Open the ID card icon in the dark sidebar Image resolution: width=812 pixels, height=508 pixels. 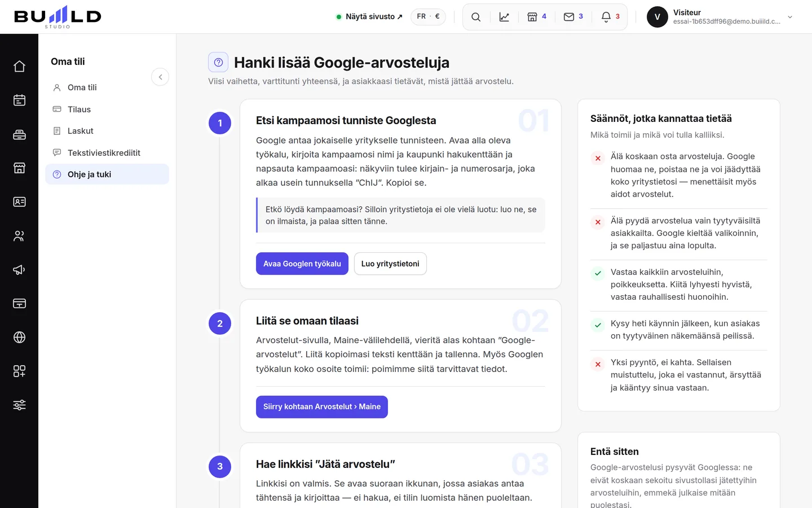pos(19,202)
